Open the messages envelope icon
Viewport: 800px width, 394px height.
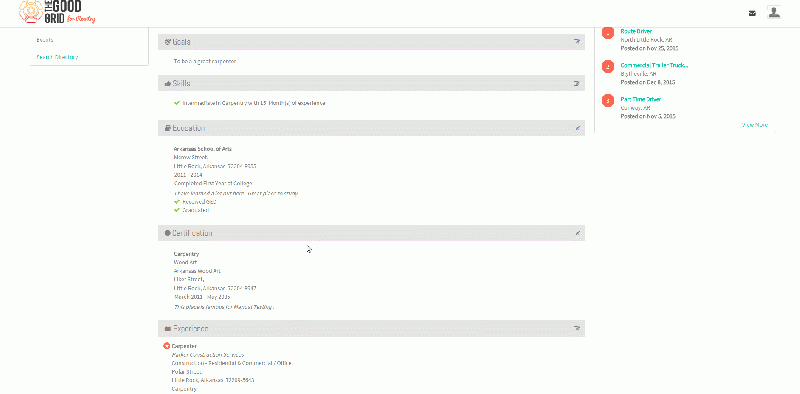(x=752, y=13)
